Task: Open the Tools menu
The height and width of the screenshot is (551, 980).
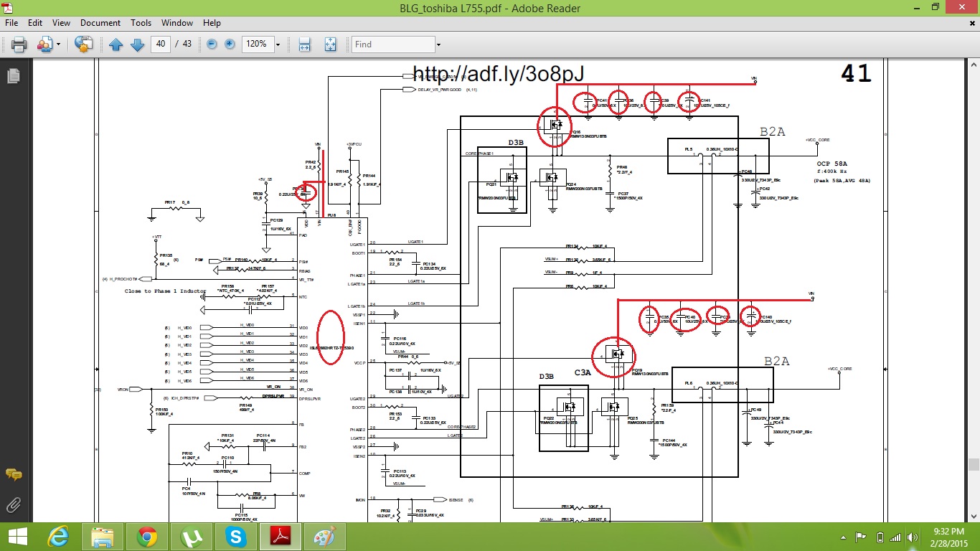Action: tap(141, 23)
